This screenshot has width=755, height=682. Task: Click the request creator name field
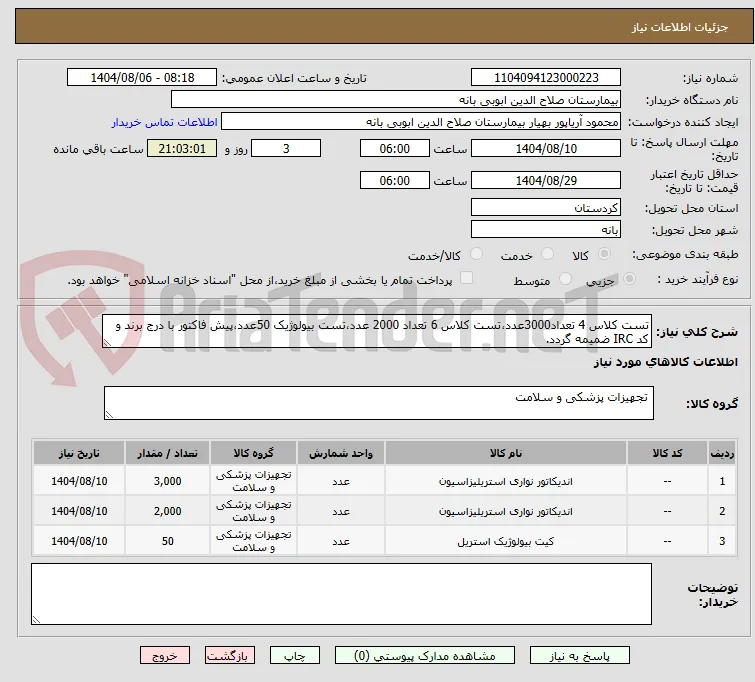click(x=421, y=122)
